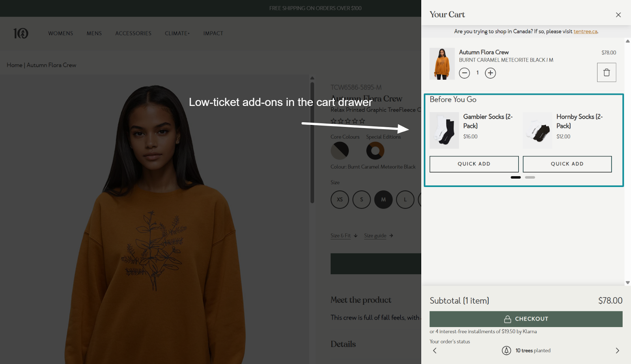Click the Gambier Socks $16.00 price
The height and width of the screenshot is (364, 631).
tap(470, 137)
